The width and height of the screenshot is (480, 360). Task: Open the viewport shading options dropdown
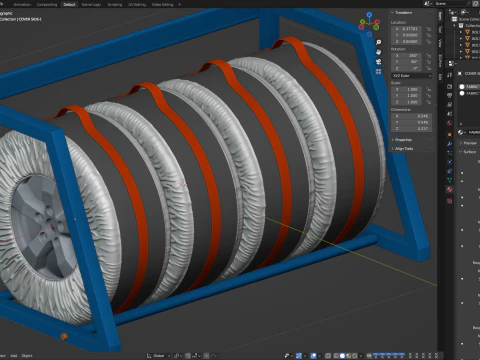361,356
